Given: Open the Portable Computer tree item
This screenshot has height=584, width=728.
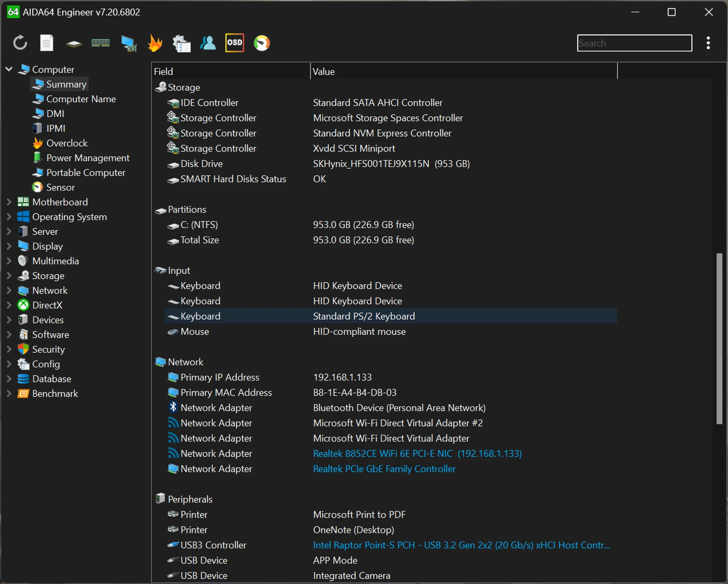Looking at the screenshot, I should (78, 173).
